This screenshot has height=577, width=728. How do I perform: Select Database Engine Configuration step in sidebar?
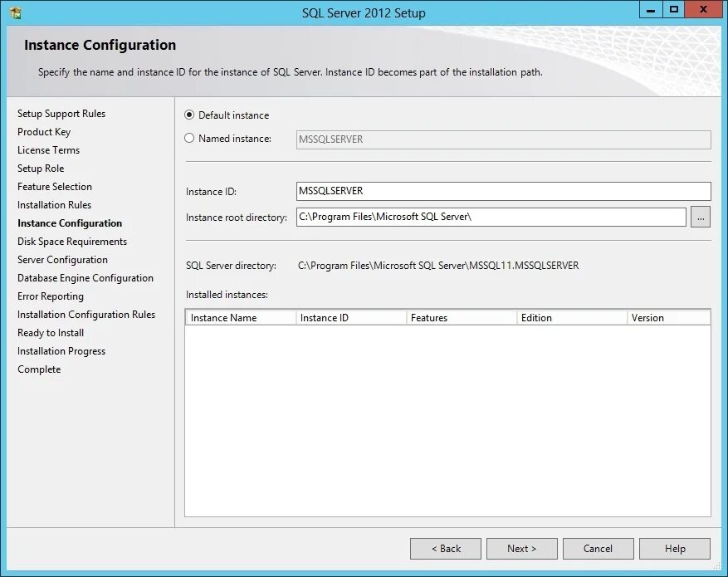[x=86, y=278]
